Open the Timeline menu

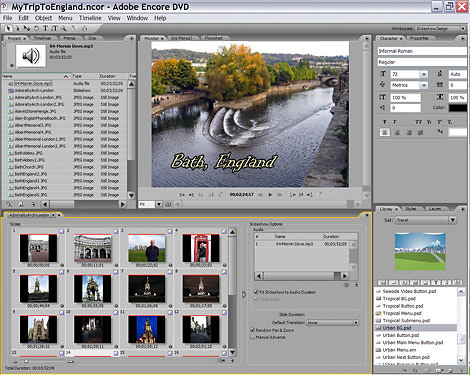point(90,18)
